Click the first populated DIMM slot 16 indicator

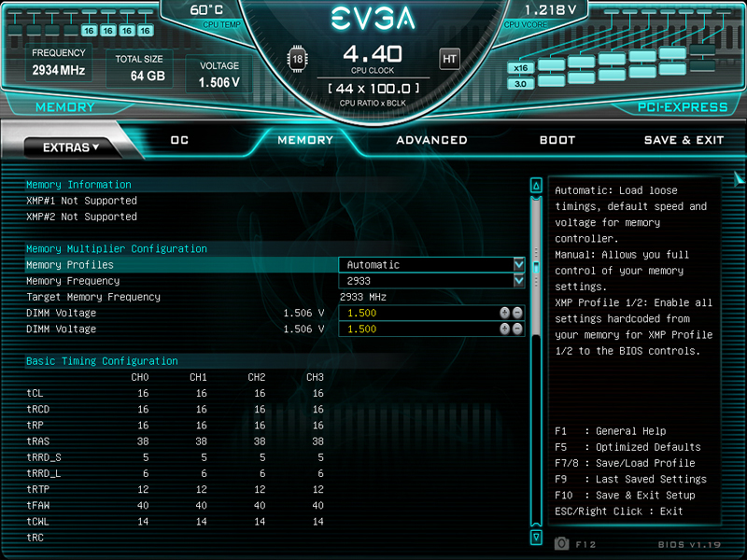pos(89,31)
